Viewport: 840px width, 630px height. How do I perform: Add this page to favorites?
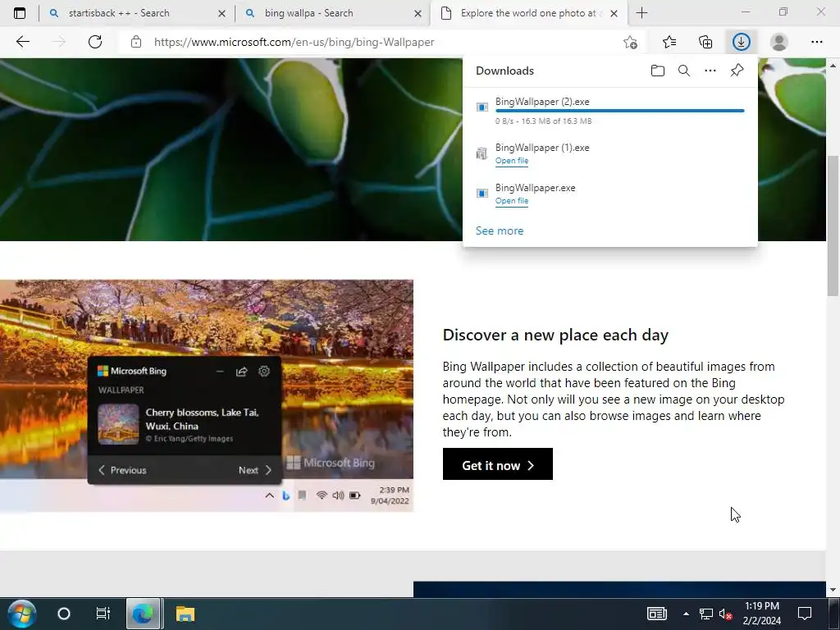(x=631, y=42)
